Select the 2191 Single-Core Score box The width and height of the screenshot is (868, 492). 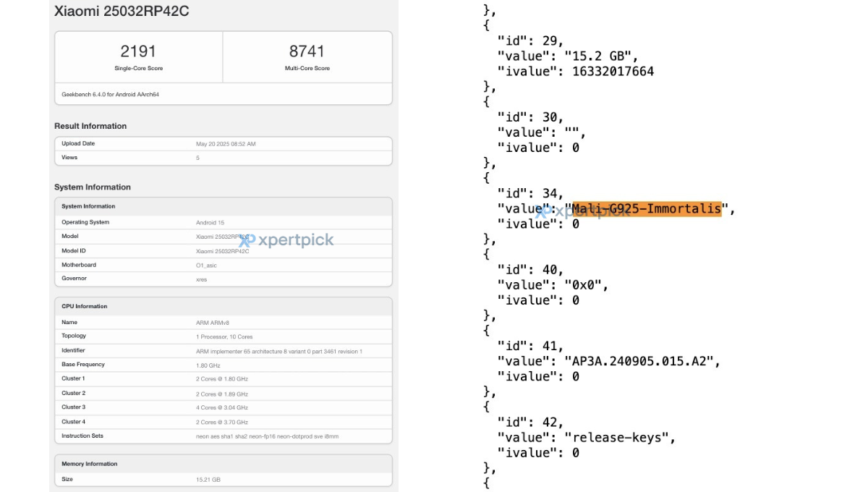tap(138, 56)
